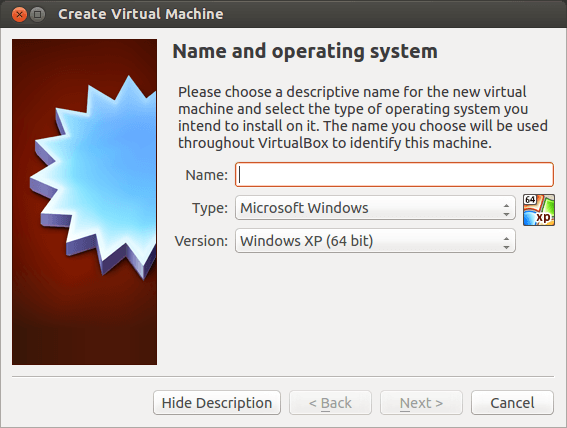Click the Windows XP 64-bit OS icon
567x428 pixels.
539,210
